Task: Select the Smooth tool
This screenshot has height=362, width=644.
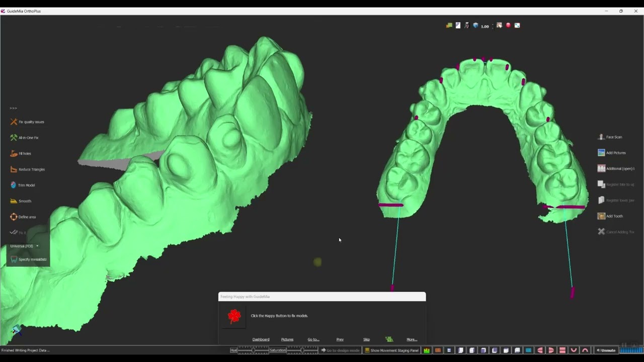Action: click(21, 201)
